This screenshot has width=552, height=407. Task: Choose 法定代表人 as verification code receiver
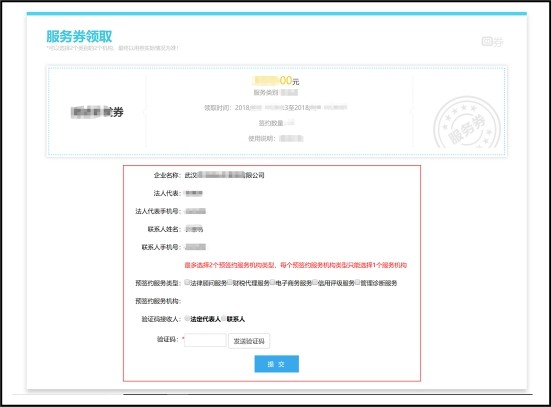click(x=187, y=318)
